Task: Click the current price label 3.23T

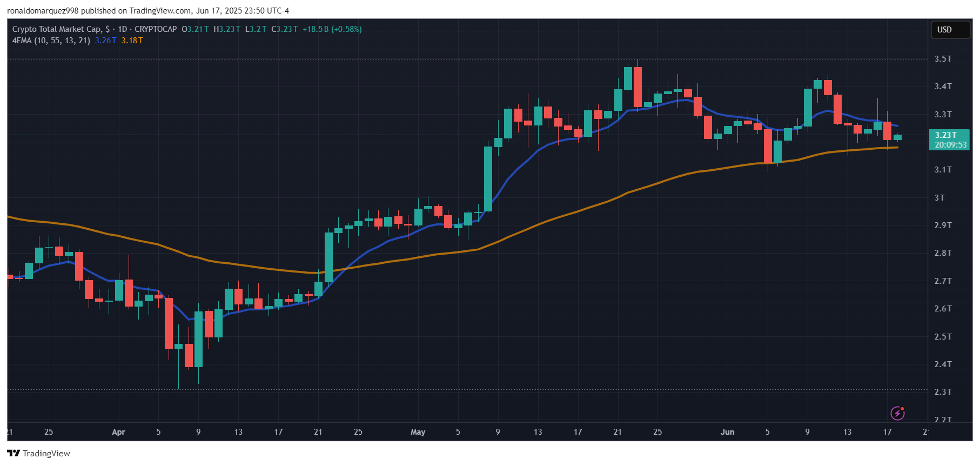Action: click(x=945, y=135)
